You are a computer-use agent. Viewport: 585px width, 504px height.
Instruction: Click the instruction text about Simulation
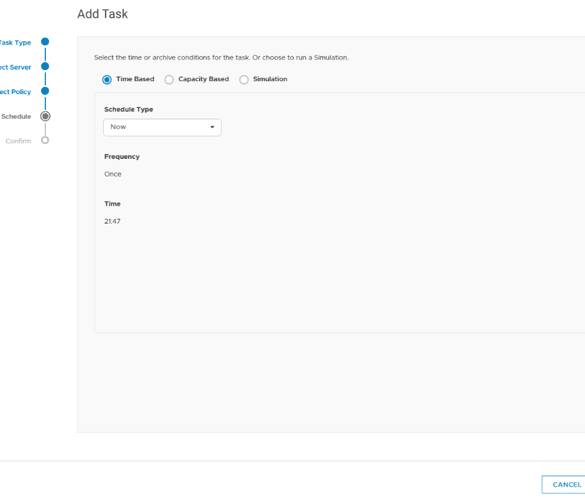(221, 57)
